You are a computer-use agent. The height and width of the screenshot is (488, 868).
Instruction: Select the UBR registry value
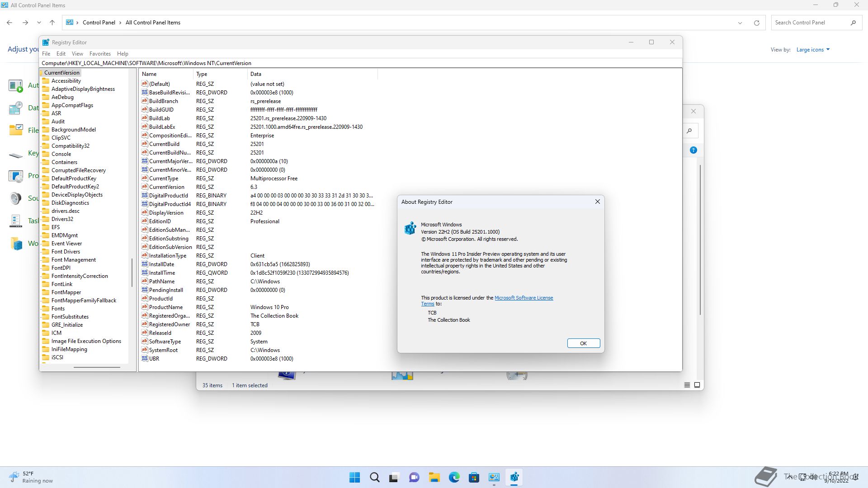154,359
